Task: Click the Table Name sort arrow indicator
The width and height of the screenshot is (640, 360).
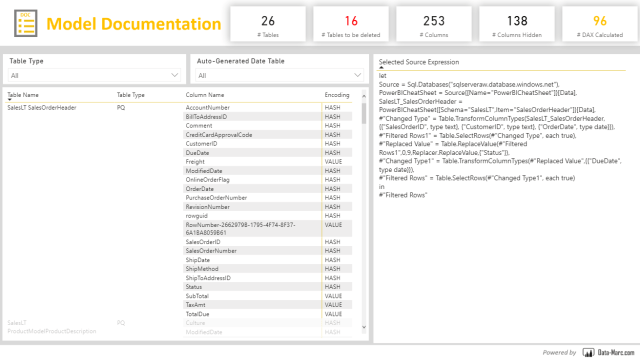Action: click(9, 100)
